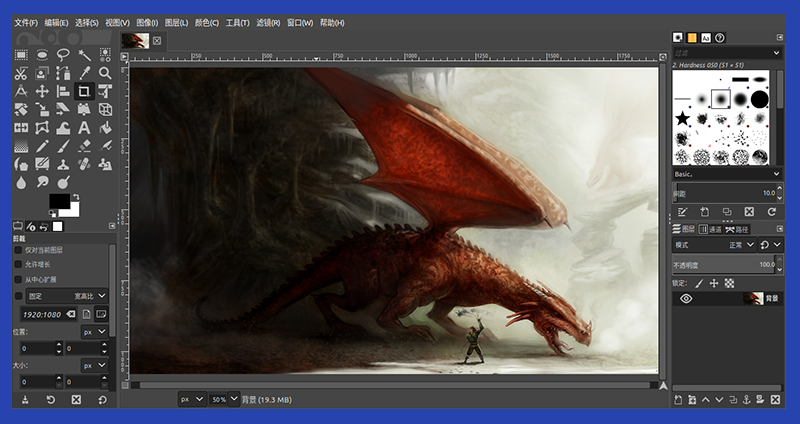The image size is (800, 424).
Task: Enable 仅对当前图层 checkbox
Action: (18, 250)
